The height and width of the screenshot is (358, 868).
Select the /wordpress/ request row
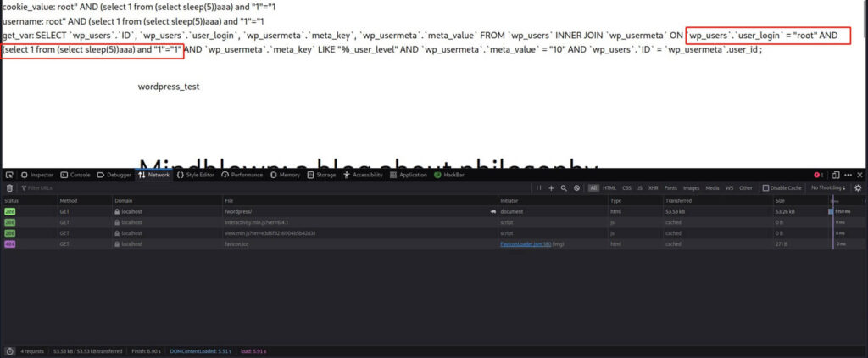[434, 212]
